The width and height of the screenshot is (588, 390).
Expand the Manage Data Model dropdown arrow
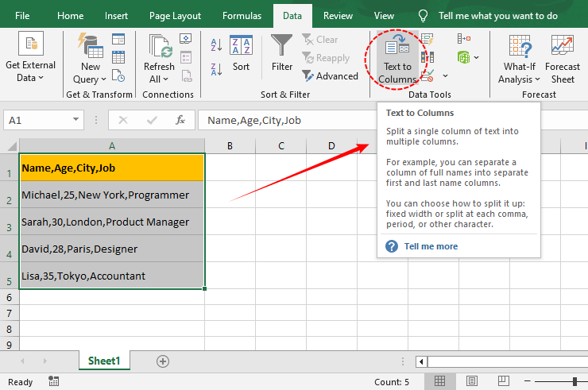[x=476, y=58]
